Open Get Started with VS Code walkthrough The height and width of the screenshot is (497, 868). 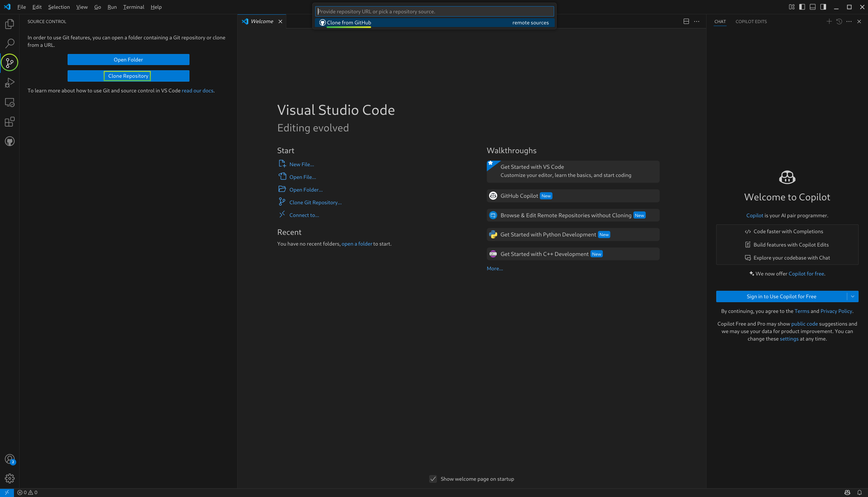[573, 171]
